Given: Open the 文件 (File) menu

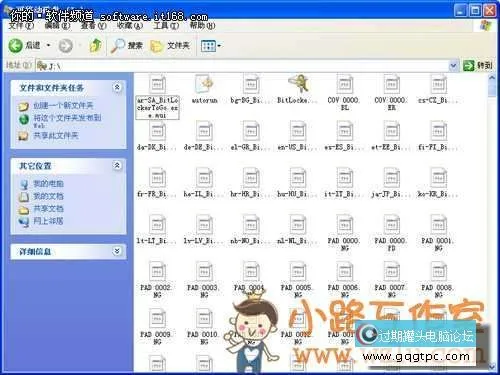Looking at the screenshot, I should (x=21, y=25).
